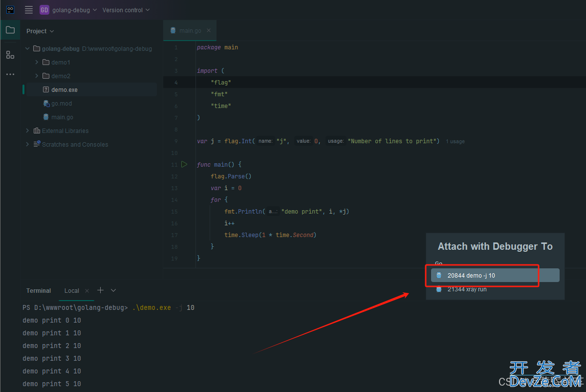Image resolution: width=586 pixels, height=392 pixels.
Task: Select the Terminal panel title
Action: (x=39, y=291)
